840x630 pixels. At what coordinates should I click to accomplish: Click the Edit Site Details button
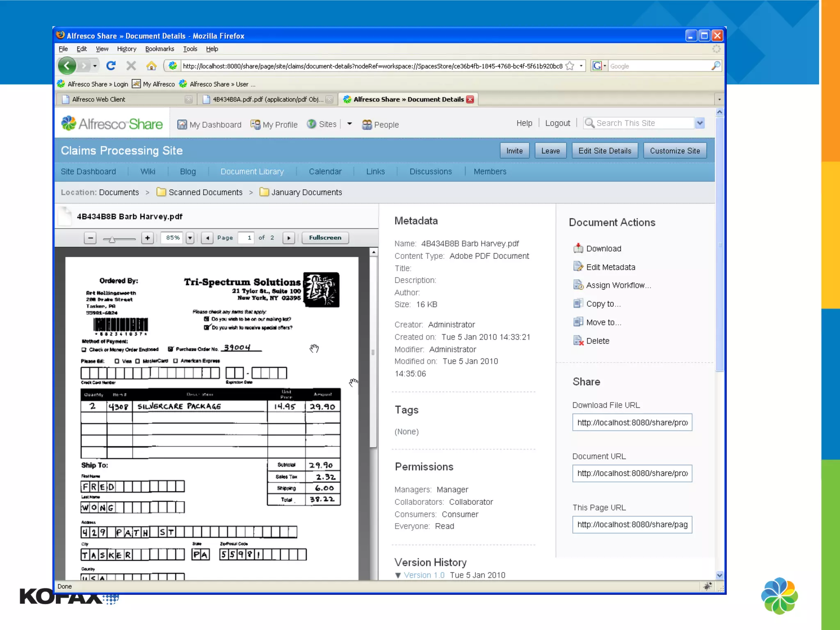[605, 151]
